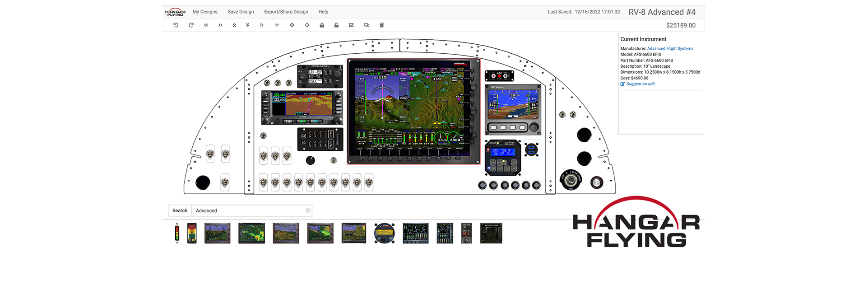Delete the selected instrument with trash icon
The image size is (868, 289).
coord(382,25)
